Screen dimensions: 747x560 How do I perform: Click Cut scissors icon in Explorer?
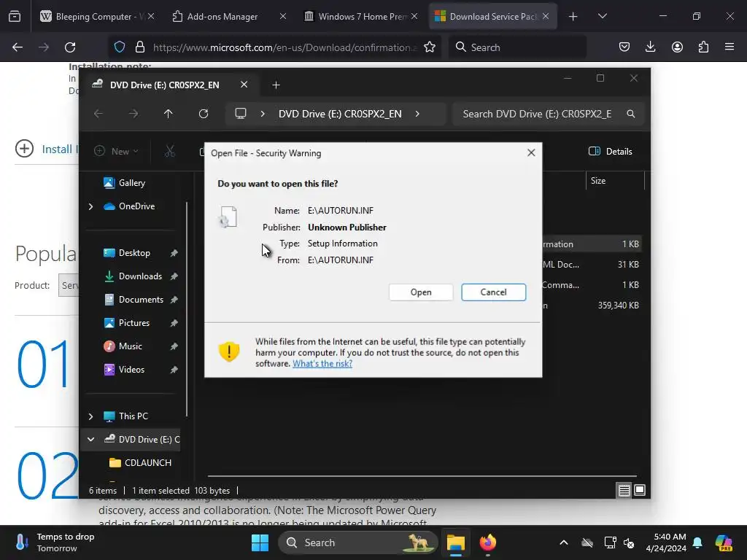(169, 152)
